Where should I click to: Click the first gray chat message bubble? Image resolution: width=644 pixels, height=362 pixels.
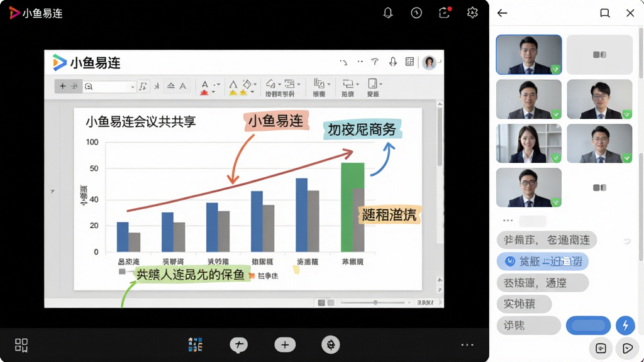[547, 239]
